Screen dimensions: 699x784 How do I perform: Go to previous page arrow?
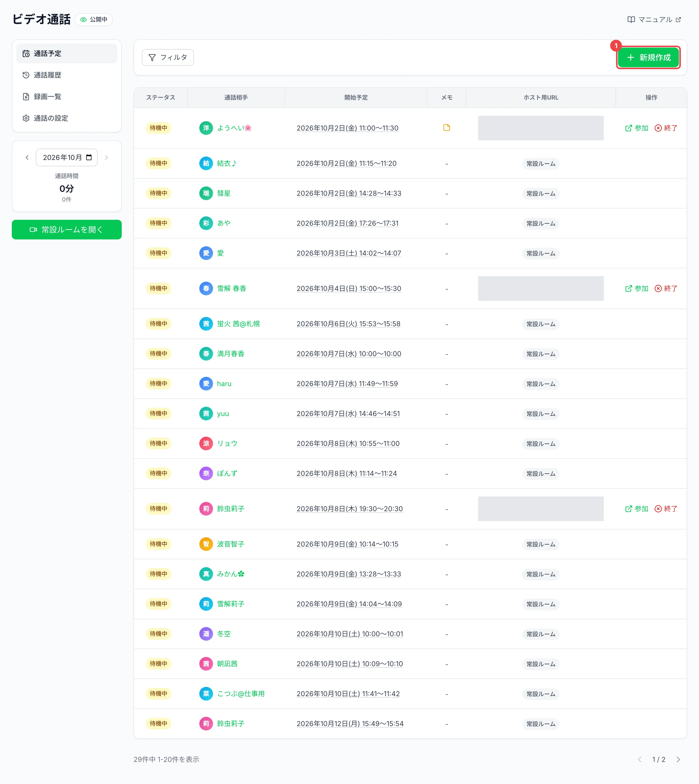639,760
